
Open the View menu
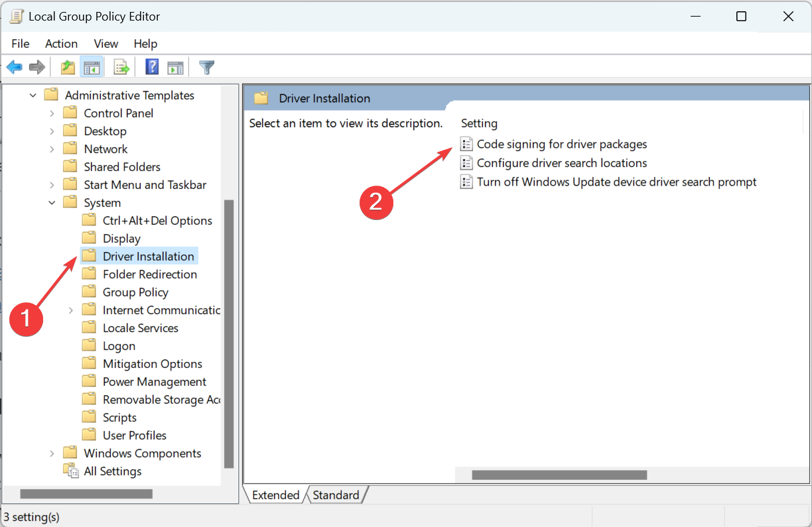pyautogui.click(x=106, y=43)
